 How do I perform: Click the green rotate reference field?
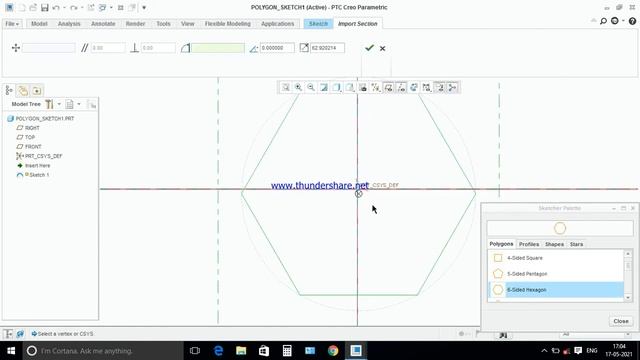pos(218,48)
